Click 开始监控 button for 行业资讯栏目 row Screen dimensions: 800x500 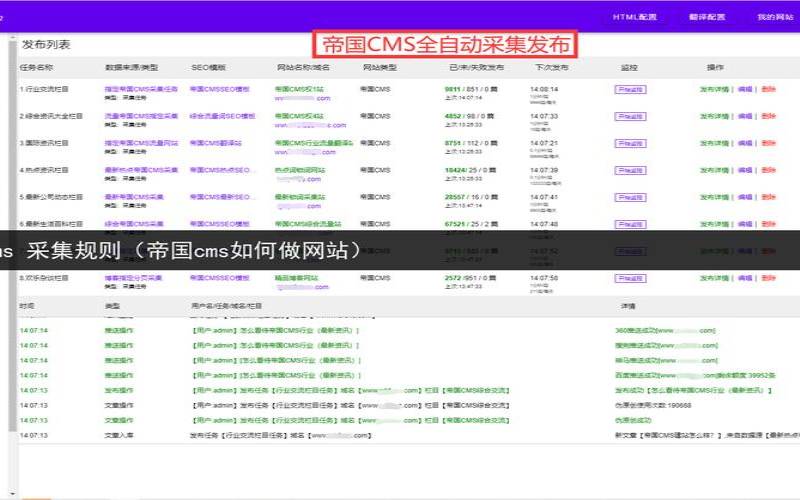tap(630, 89)
